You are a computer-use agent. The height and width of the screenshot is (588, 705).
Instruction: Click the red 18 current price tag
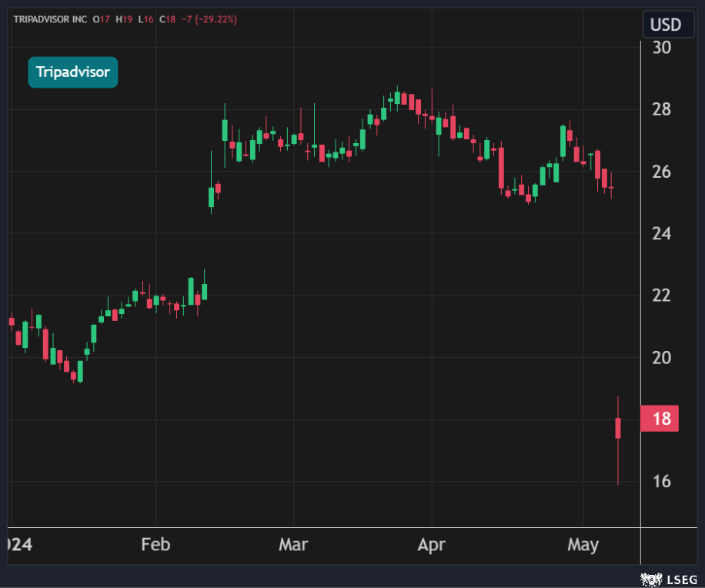pyautogui.click(x=660, y=419)
